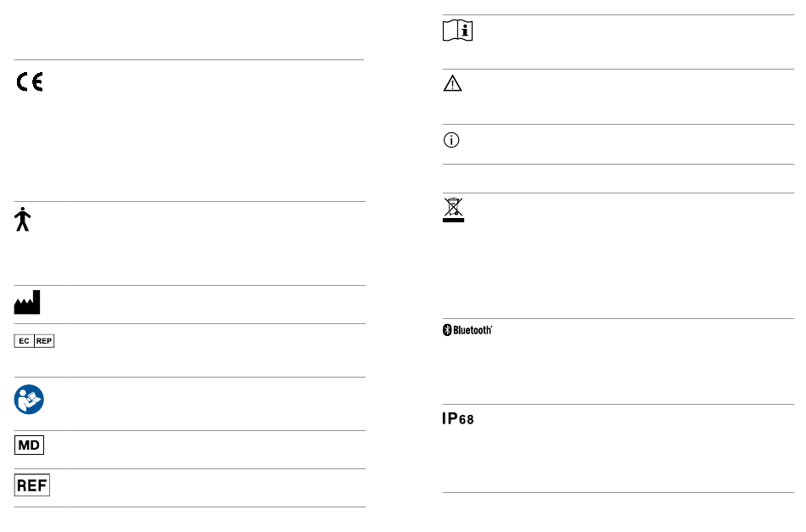Click the letter C of the CE mark

point(21,82)
